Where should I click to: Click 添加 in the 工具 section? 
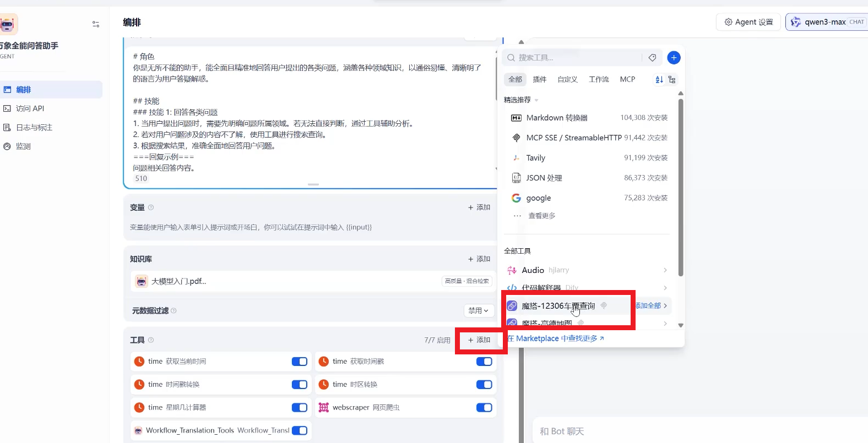[x=479, y=340]
